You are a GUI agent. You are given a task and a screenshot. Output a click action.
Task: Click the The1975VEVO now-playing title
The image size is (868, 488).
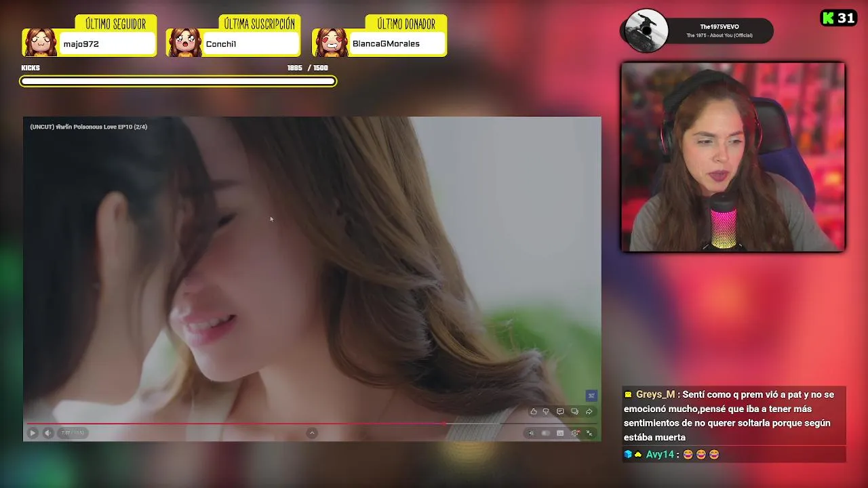(x=719, y=27)
